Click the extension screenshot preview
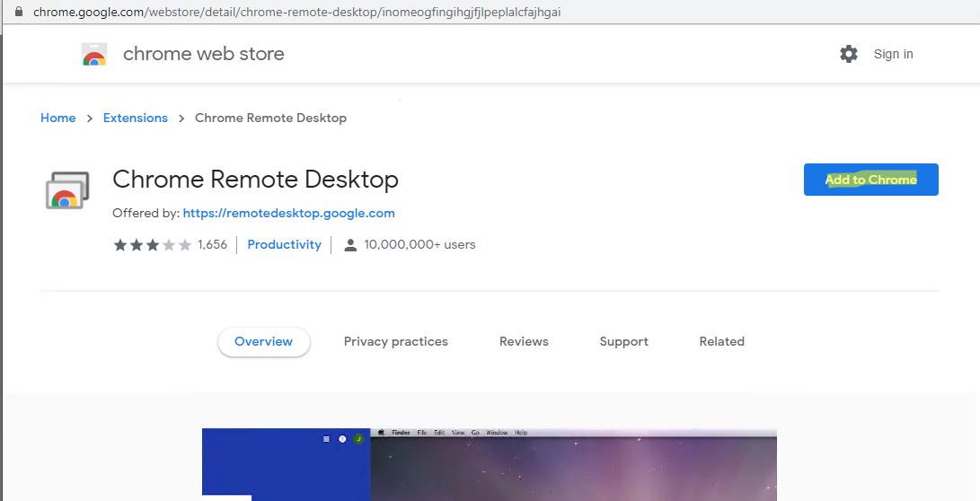 (490, 464)
